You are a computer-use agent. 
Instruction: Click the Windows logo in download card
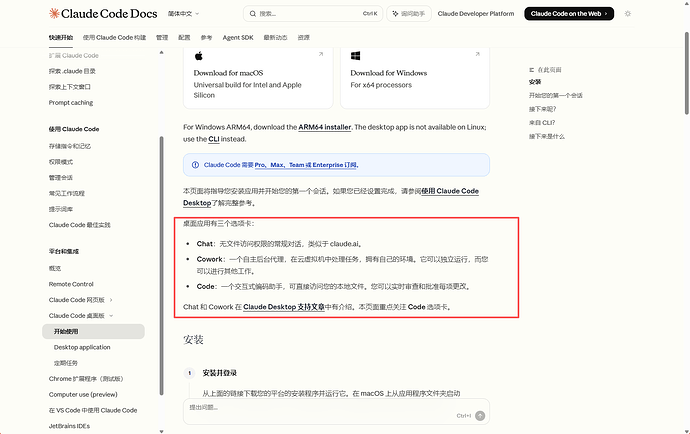356,55
